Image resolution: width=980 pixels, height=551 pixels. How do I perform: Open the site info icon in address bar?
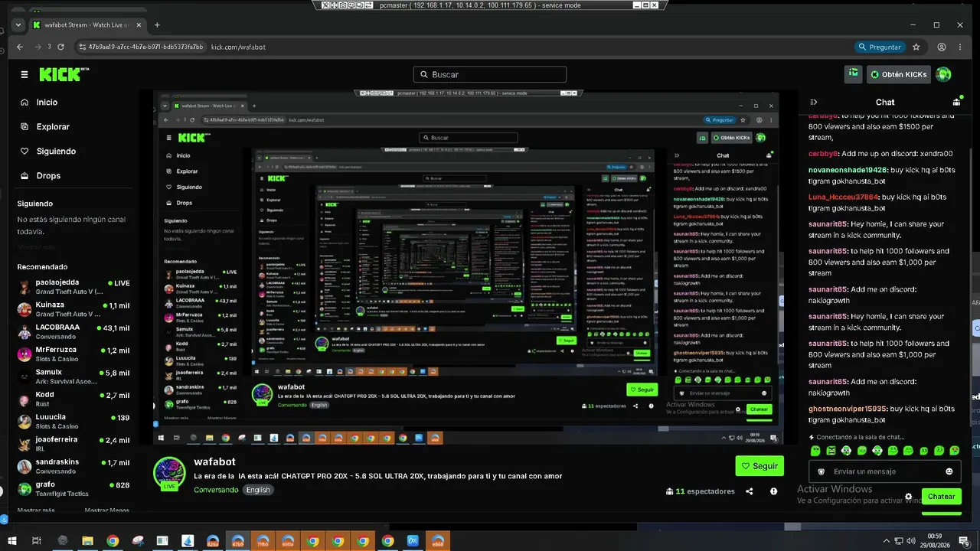click(82, 47)
